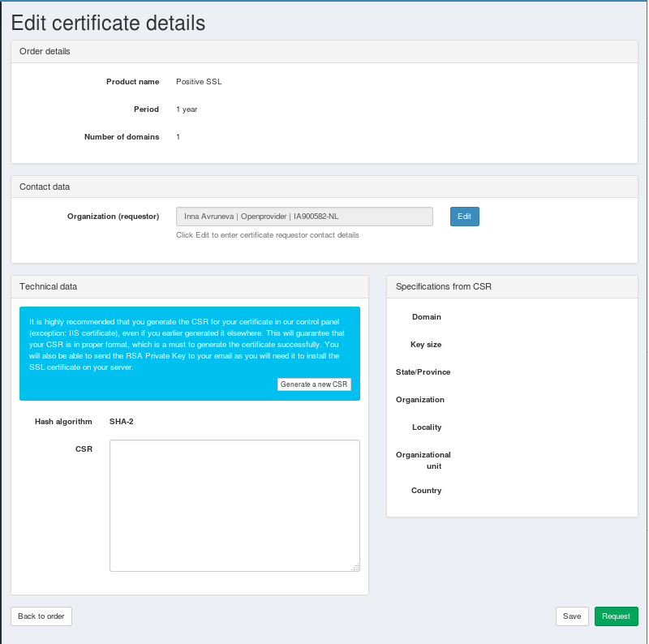Image resolution: width=649 pixels, height=644 pixels.
Task: Select the Positive SSL product name value
Action: pos(199,82)
